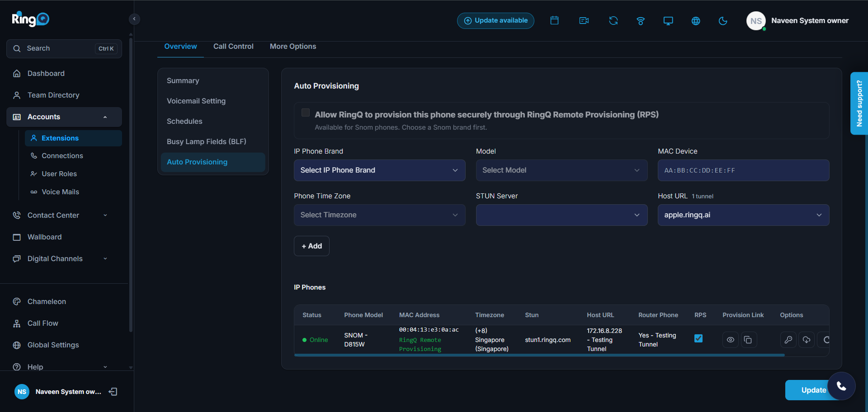Screen dimensions: 868x412
Task: Expand the Contact Center menu
Action: (x=64, y=215)
